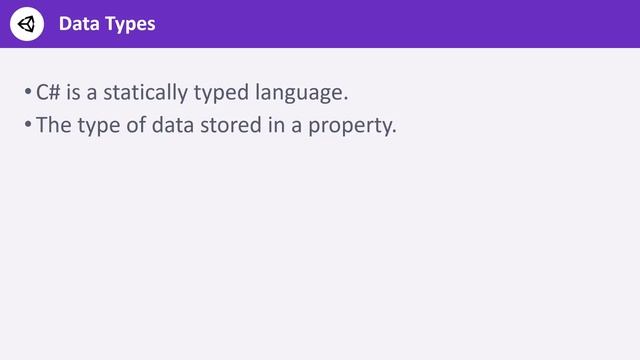Click the word "The" starting second bullet
640x360 pixels.
pos(53,125)
